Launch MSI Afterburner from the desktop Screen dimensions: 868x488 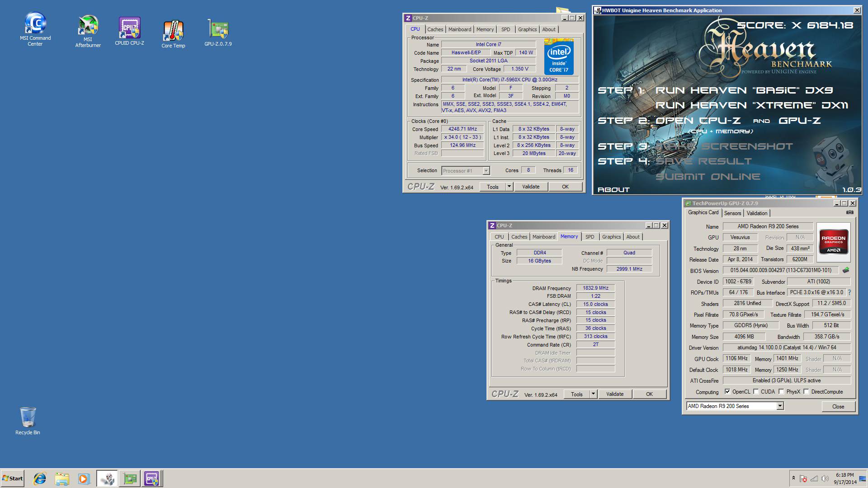(x=88, y=31)
